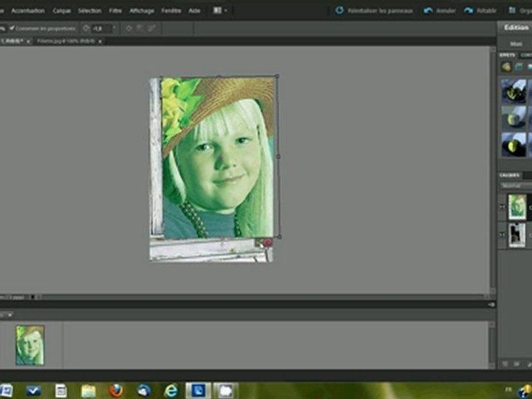The width and height of the screenshot is (532, 399).
Task: Open the layer blend mode Normal dropdown
Action: [516, 186]
